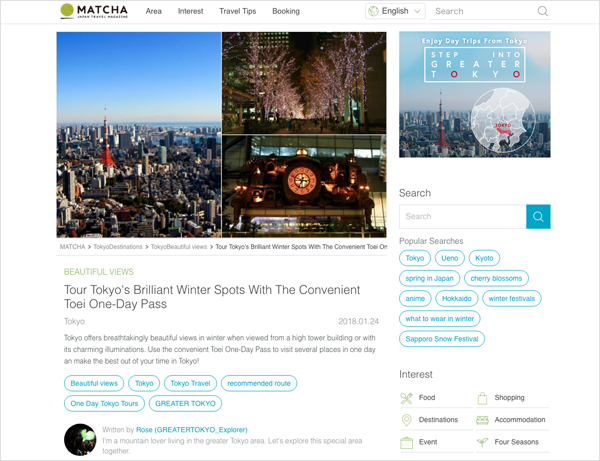600x461 pixels.
Task: Click the MATCHA logo
Action: click(x=94, y=11)
